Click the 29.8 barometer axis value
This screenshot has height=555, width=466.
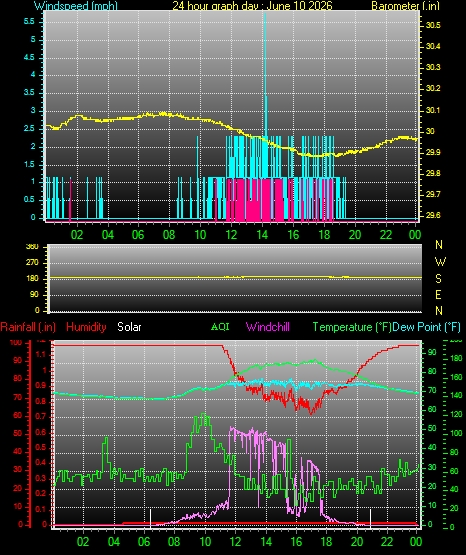[x=433, y=173]
